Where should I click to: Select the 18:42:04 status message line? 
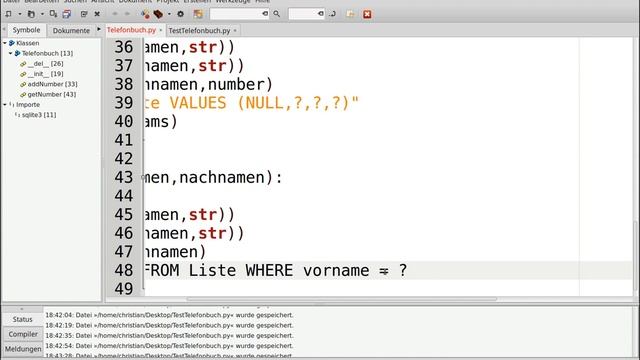click(169, 315)
